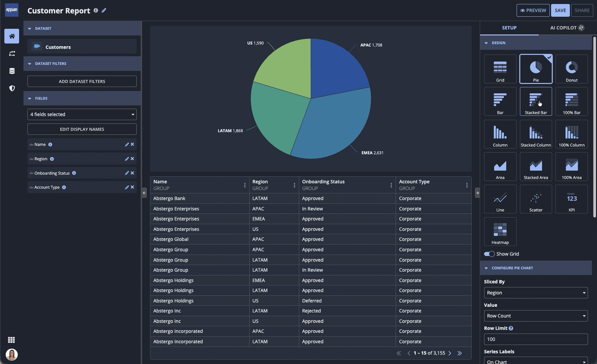The width and height of the screenshot is (597, 364).
Task: Edit the report title with pencil icon
Action: click(104, 10)
